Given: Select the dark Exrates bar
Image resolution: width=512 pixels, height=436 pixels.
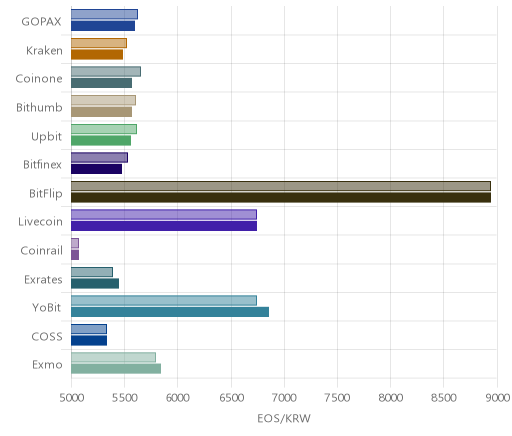Looking at the screenshot, I should tap(95, 284).
